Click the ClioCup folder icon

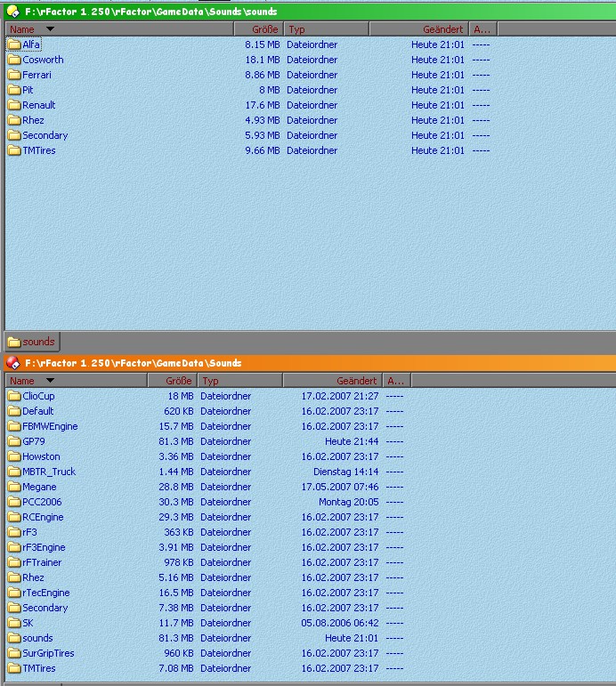coord(14,396)
